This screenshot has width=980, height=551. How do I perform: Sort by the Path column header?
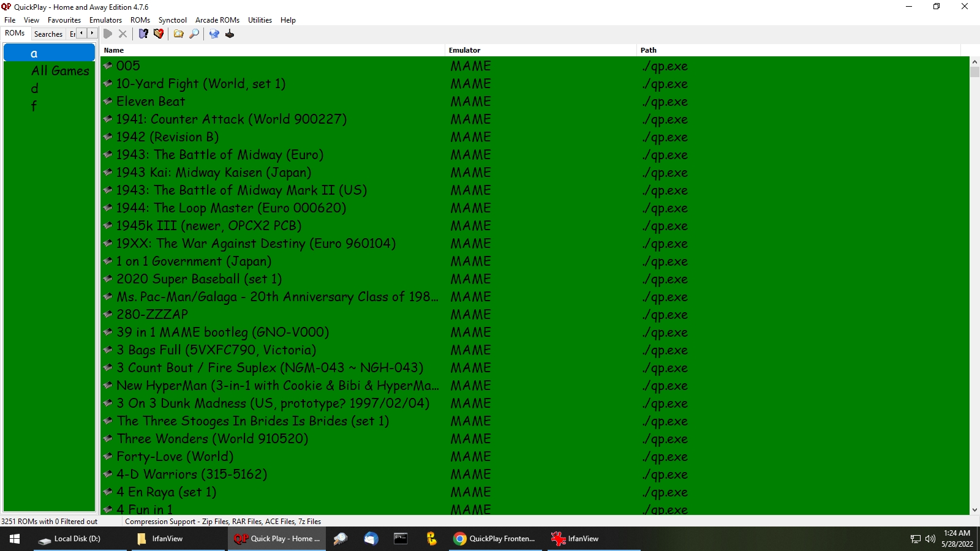pyautogui.click(x=799, y=50)
